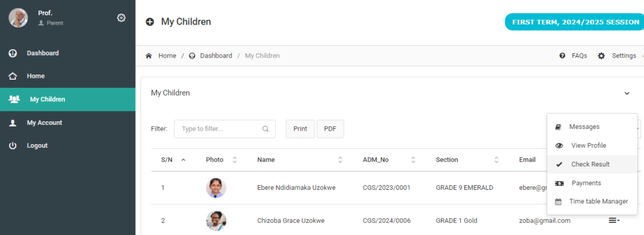The image size is (644, 235).
Task: Click the Home breadcrumb link
Action: (x=167, y=56)
